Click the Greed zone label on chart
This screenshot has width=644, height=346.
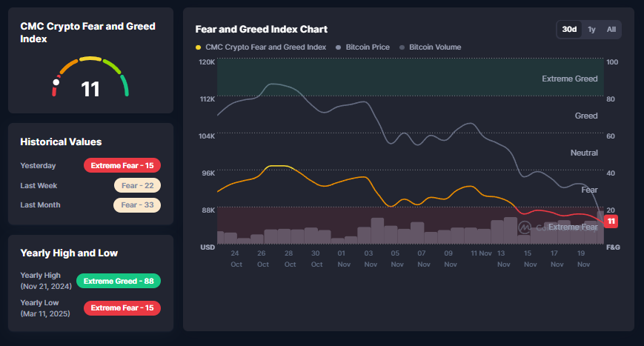pos(586,116)
